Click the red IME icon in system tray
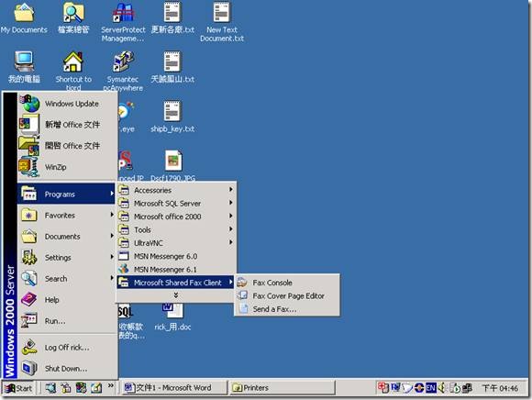The image size is (532, 400). pos(383,387)
